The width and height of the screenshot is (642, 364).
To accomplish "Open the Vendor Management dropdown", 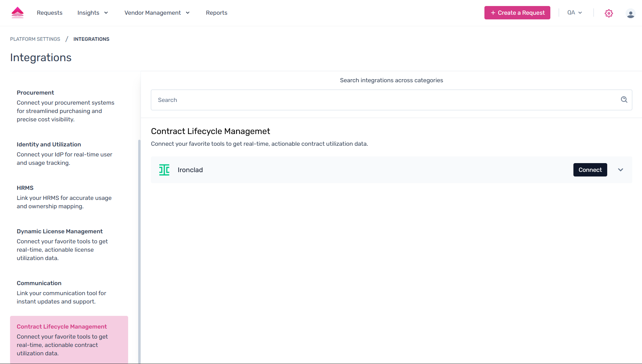I will coord(157,13).
